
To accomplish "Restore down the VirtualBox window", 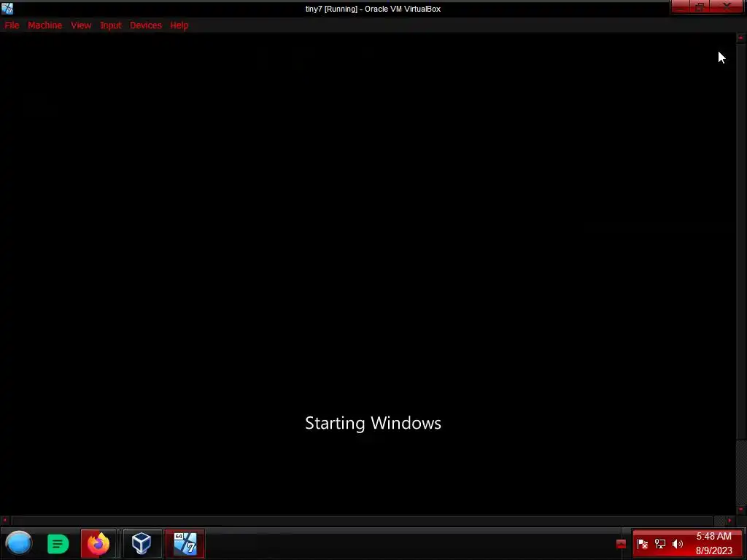I will pos(700,7).
